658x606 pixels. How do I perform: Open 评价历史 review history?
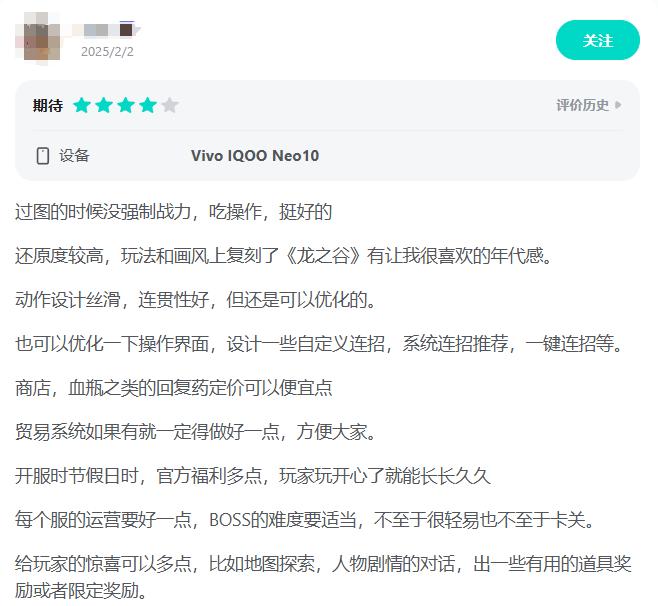(582, 105)
